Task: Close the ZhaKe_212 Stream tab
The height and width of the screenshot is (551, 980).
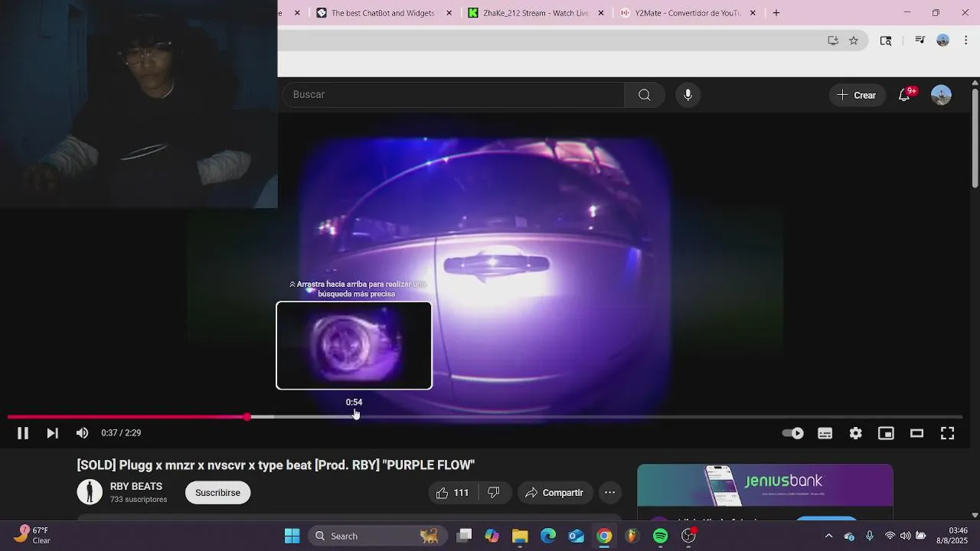Action: (x=601, y=13)
